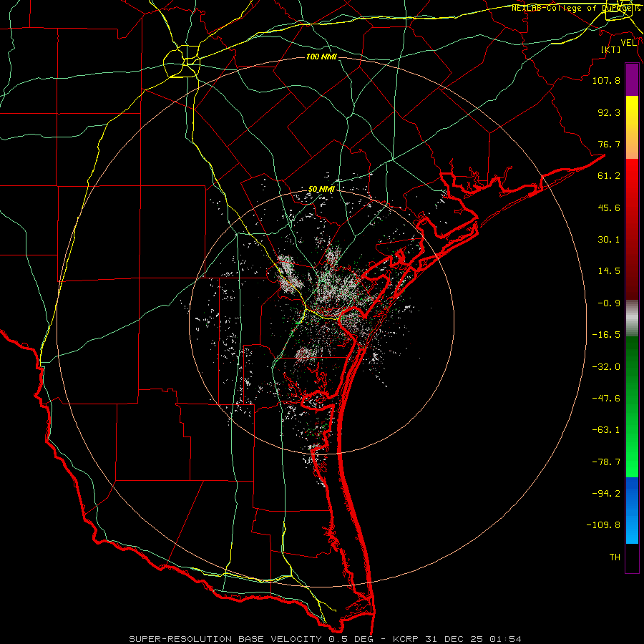
Task: Select the -78.7 value on velocity scale
Action: (606, 462)
